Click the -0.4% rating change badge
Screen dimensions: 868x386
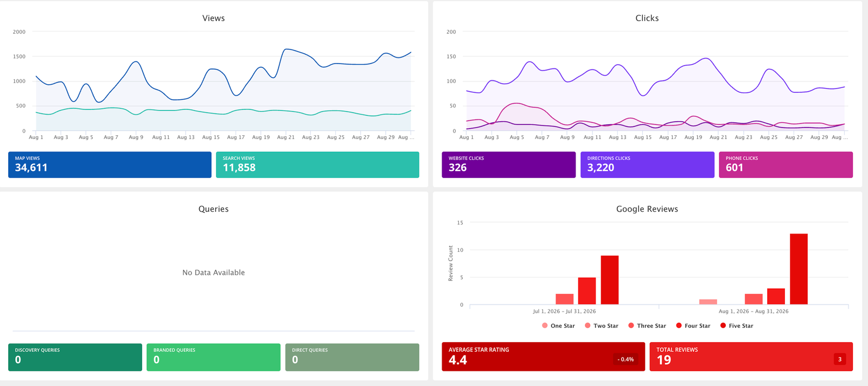626,359
